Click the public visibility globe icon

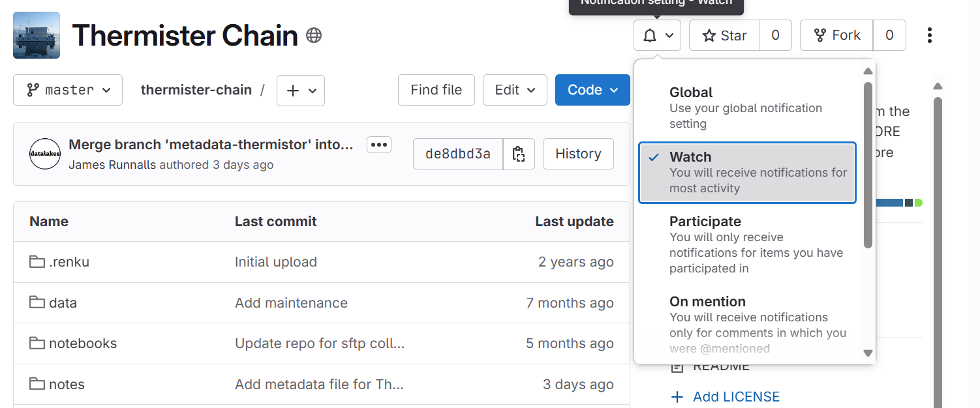point(314,35)
